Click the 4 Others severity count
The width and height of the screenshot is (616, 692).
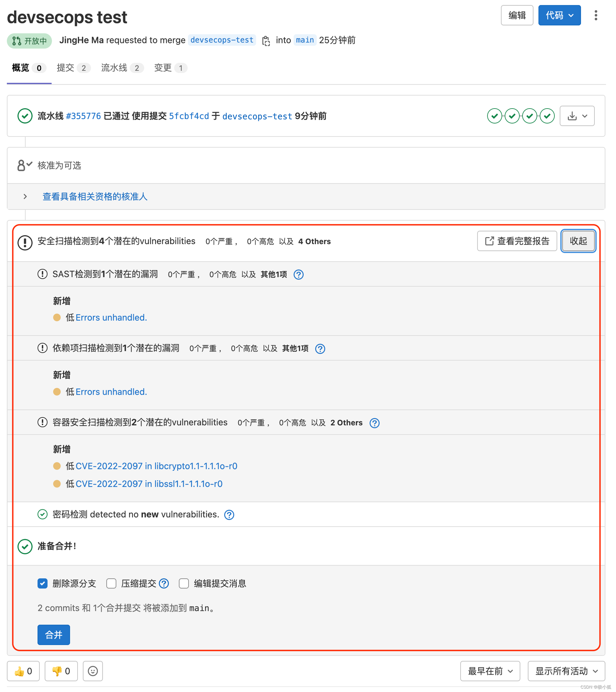(x=314, y=241)
